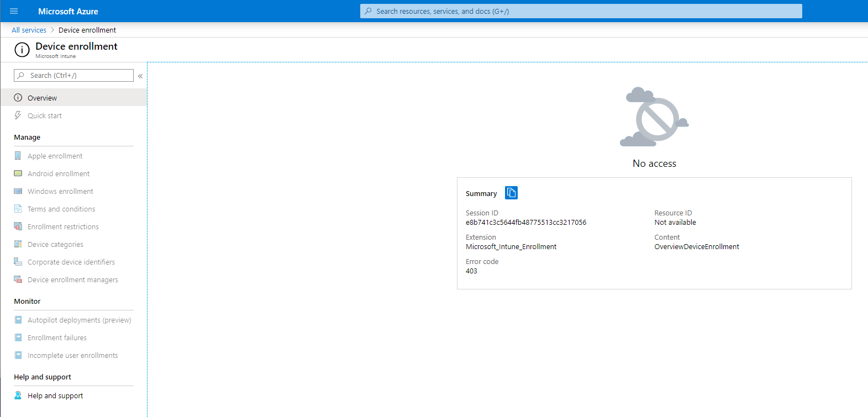The height and width of the screenshot is (417, 868).
Task: Open the Help and support item
Action: (x=55, y=395)
